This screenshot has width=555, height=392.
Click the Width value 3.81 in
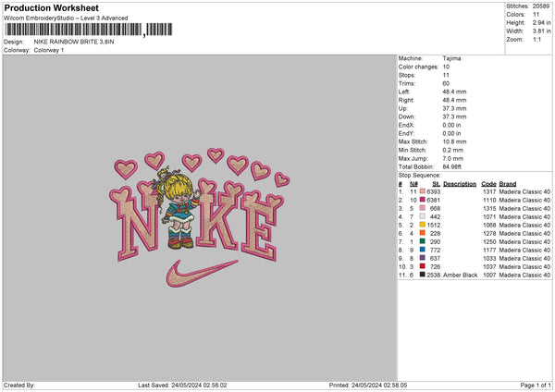pyautogui.click(x=541, y=31)
